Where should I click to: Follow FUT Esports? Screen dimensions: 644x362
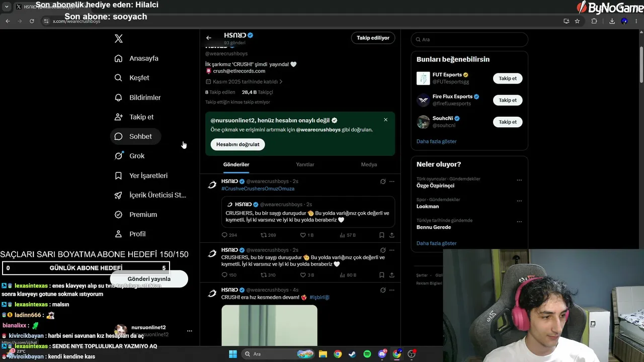[x=508, y=78]
